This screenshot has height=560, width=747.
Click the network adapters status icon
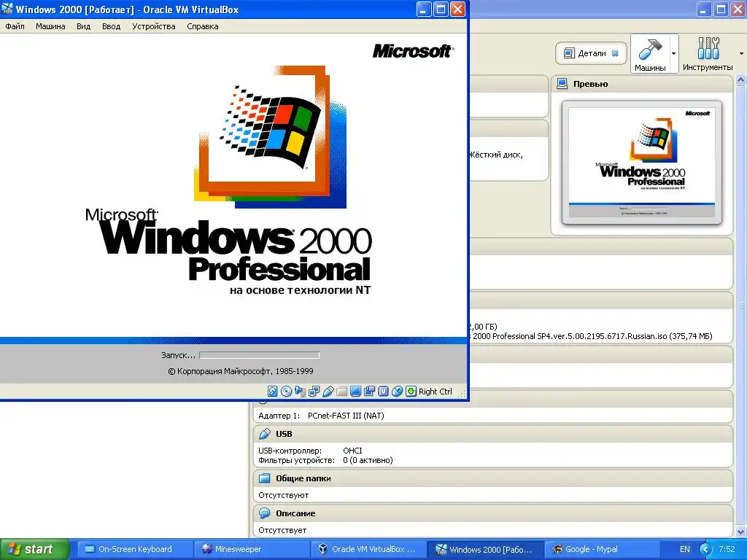click(x=314, y=392)
